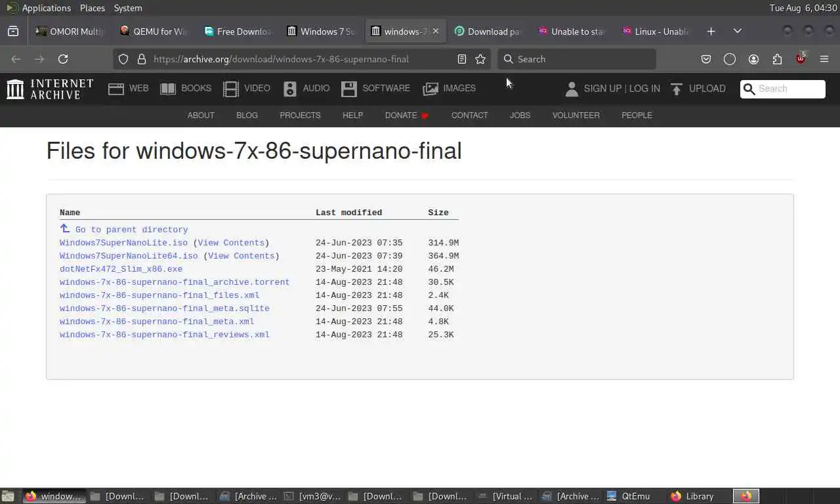Image resolution: width=840 pixels, height=504 pixels.
Task: Open the supernano-final_reviews.xml link
Action: pyautogui.click(x=165, y=335)
